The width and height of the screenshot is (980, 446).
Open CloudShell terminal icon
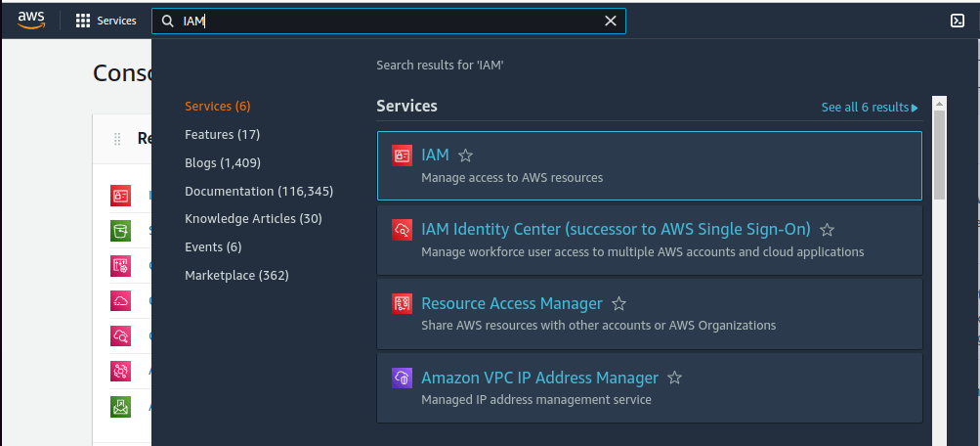(x=957, y=21)
